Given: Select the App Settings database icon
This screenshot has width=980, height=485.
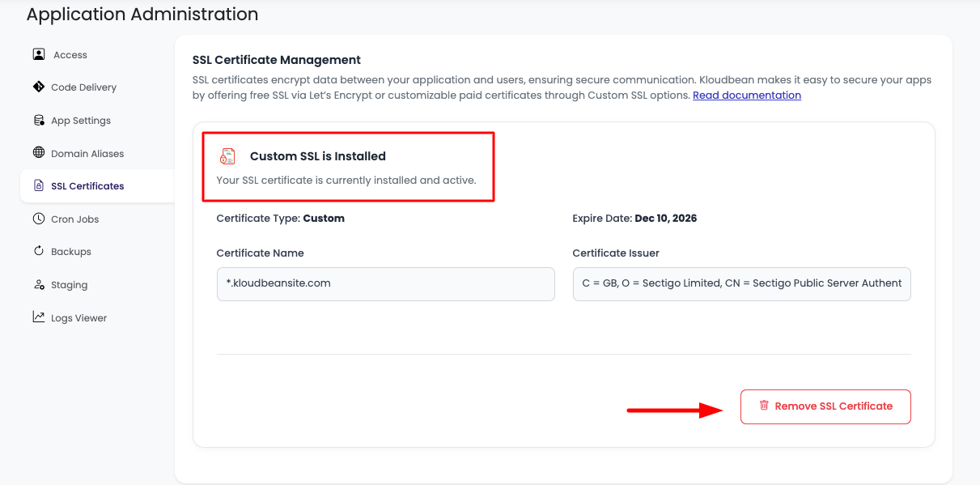Looking at the screenshot, I should [39, 120].
